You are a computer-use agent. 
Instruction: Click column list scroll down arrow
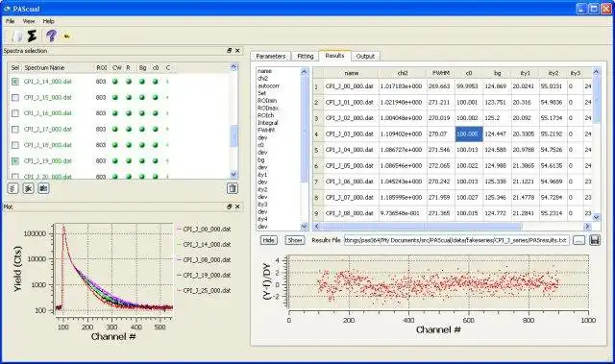304,226
